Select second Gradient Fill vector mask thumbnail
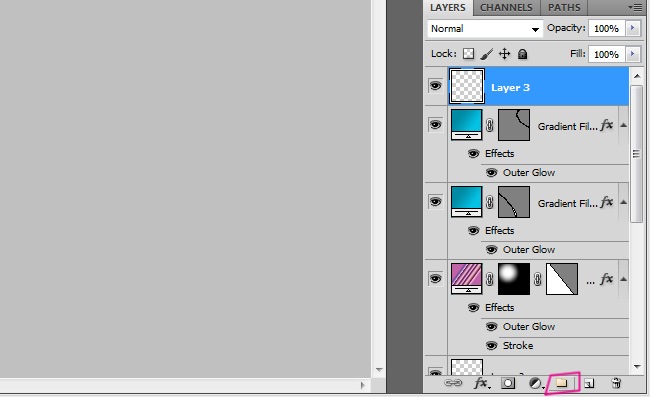The height and width of the screenshot is (397, 650). [514, 202]
